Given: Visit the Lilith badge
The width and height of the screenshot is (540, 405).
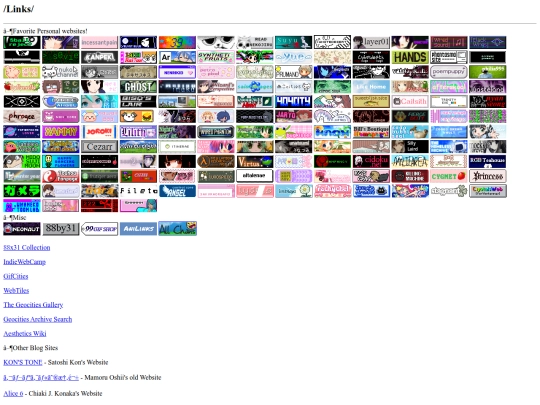Looking at the screenshot, I should 138,132.
